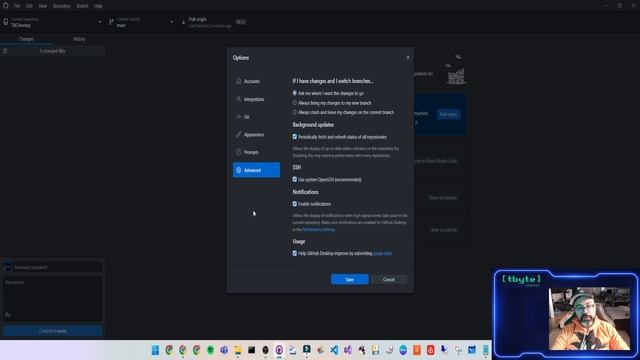Open Microsoft Teams from the taskbar
Image resolution: width=640 pixels, height=360 pixels.
click(224, 350)
